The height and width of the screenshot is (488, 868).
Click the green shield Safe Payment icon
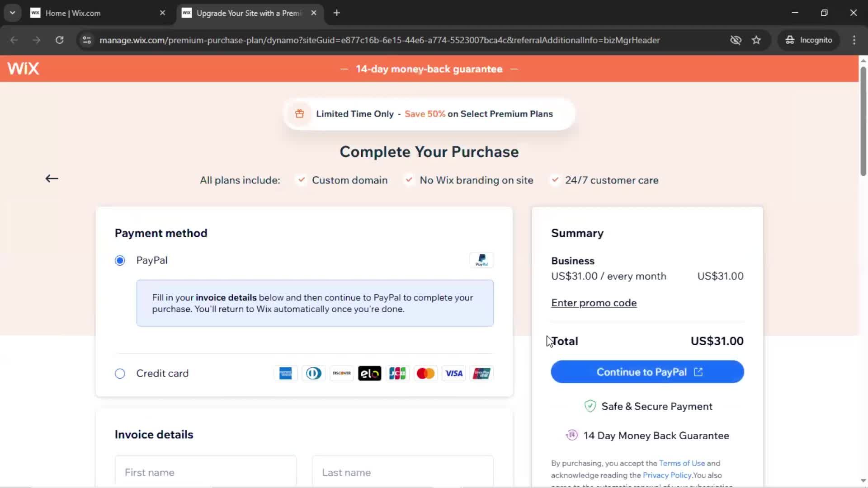[x=590, y=406]
